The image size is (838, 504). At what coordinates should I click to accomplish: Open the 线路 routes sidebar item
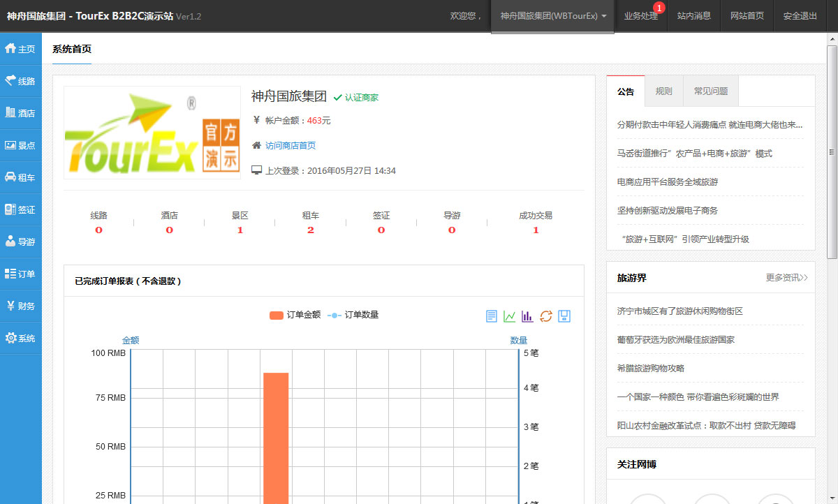[x=20, y=81]
